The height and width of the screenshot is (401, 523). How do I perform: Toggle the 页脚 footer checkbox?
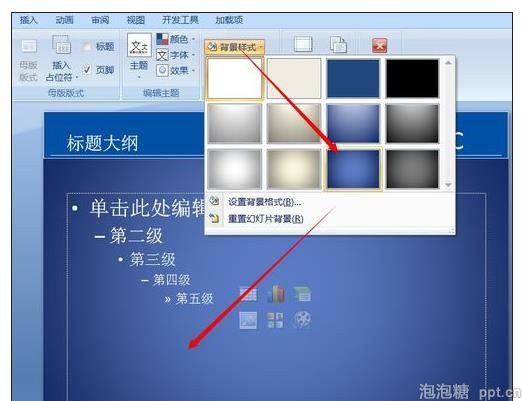(87, 70)
